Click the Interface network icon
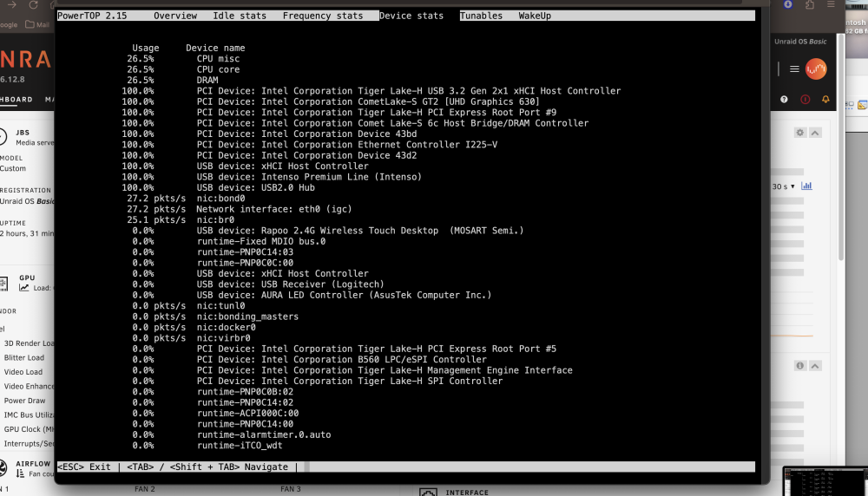Viewport: 868px width, 496px height. pyautogui.click(x=428, y=493)
